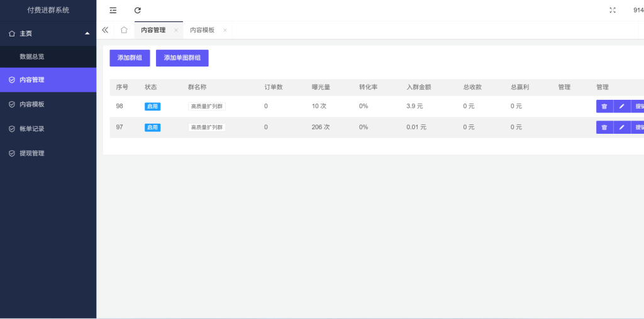Viewport: 644px width, 319px height.
Task: Click the refresh icon in top bar
Action: point(138,10)
